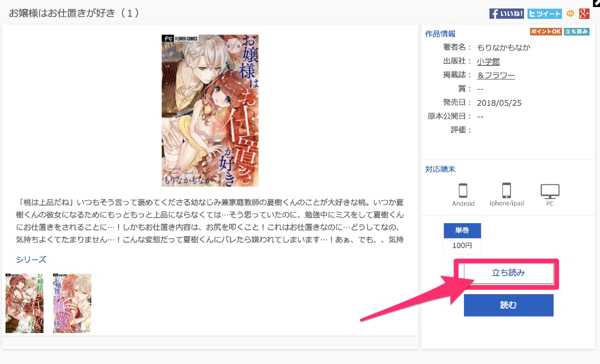This screenshot has width=600, height=364.
Task: Click the 評価 label
Action: pos(461,130)
